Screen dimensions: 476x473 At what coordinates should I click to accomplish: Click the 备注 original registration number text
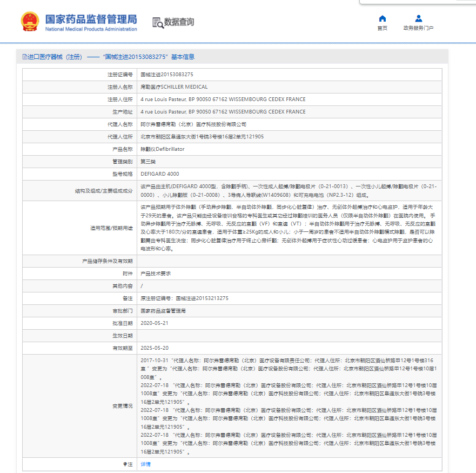coord(184,298)
